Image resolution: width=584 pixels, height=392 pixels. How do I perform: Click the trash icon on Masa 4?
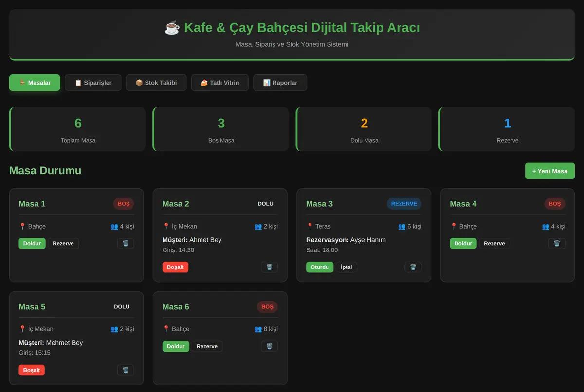[557, 243]
